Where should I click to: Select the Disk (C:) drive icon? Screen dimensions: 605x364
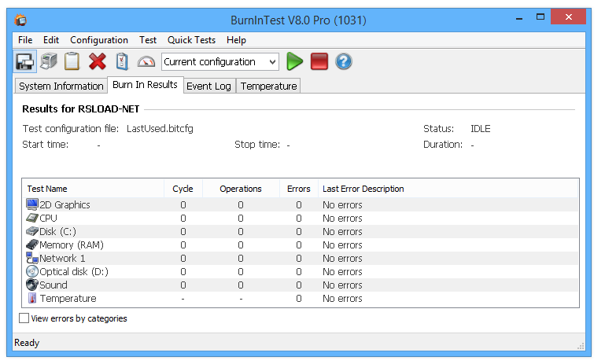click(x=32, y=231)
